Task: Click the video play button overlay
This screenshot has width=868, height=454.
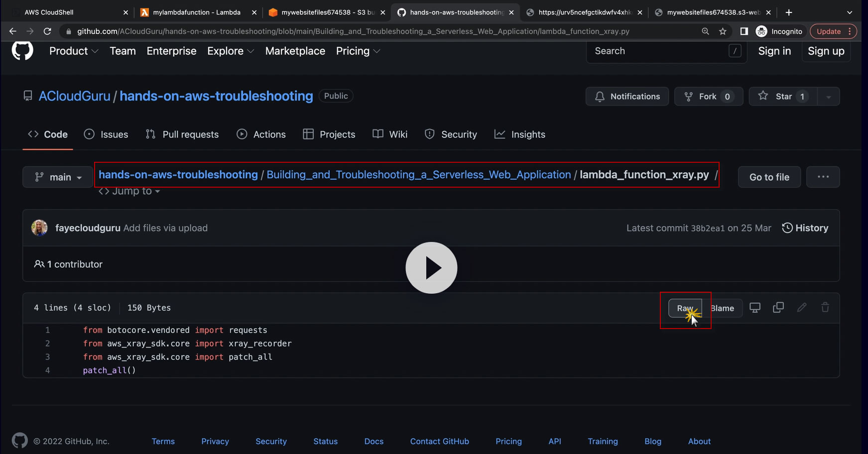Action: click(431, 268)
